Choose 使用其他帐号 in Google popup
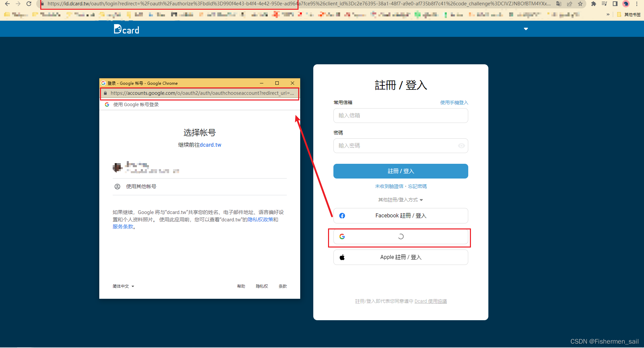The width and height of the screenshot is (644, 348). [200, 187]
